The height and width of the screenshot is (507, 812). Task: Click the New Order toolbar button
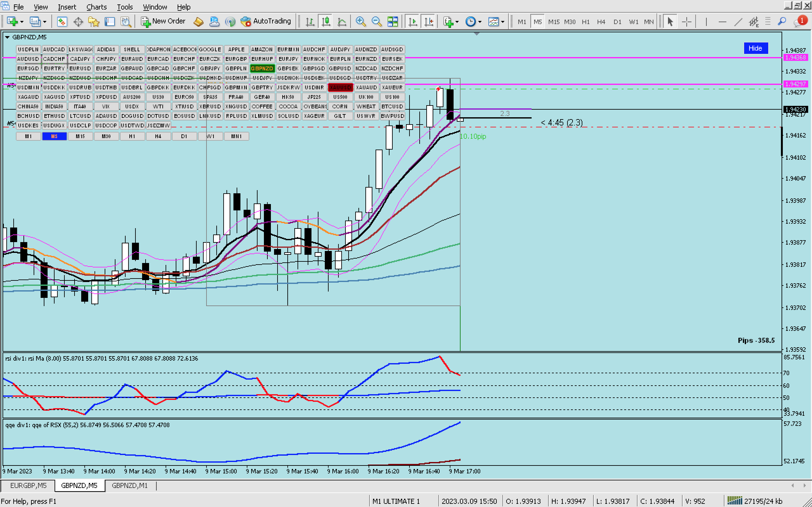[x=163, y=22]
